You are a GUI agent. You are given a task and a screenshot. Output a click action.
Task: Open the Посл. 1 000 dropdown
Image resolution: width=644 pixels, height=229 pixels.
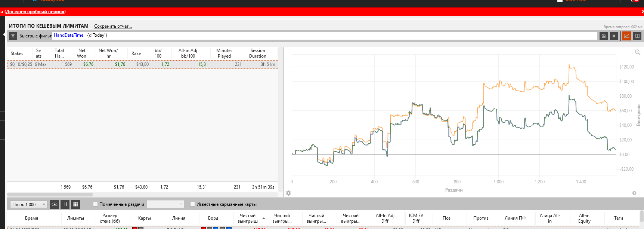[29, 204]
